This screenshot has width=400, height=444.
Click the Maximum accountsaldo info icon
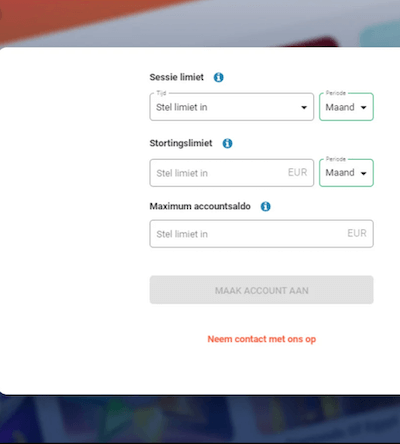click(x=266, y=206)
